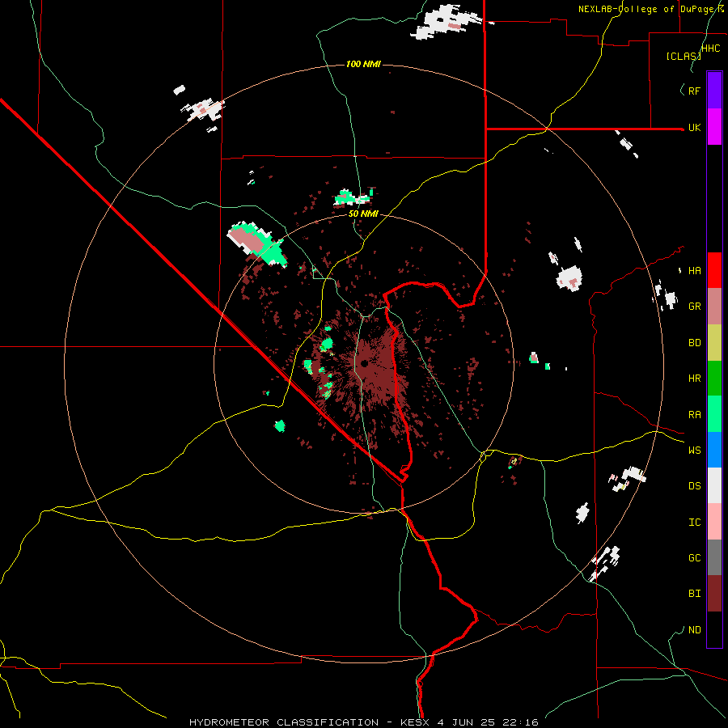The height and width of the screenshot is (728, 728).
Task: Click the RA light green legend swatch
Action: click(x=714, y=414)
